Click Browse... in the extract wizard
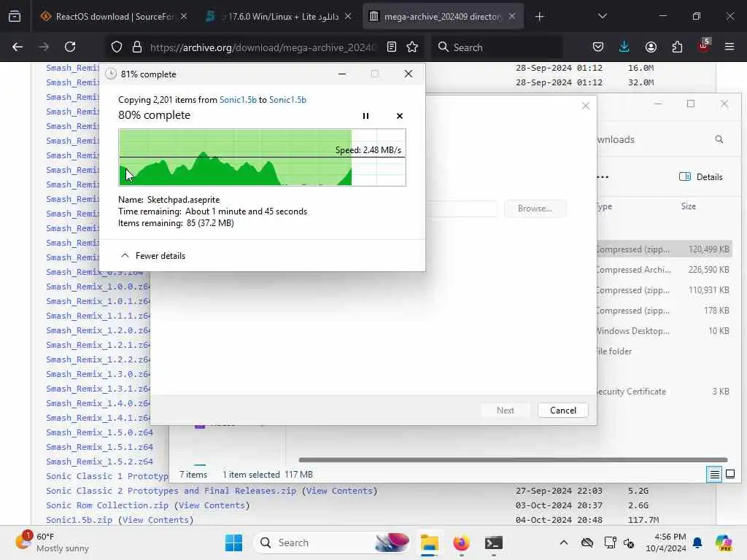Screen dimensions: 747x560 pyautogui.click(x=535, y=209)
